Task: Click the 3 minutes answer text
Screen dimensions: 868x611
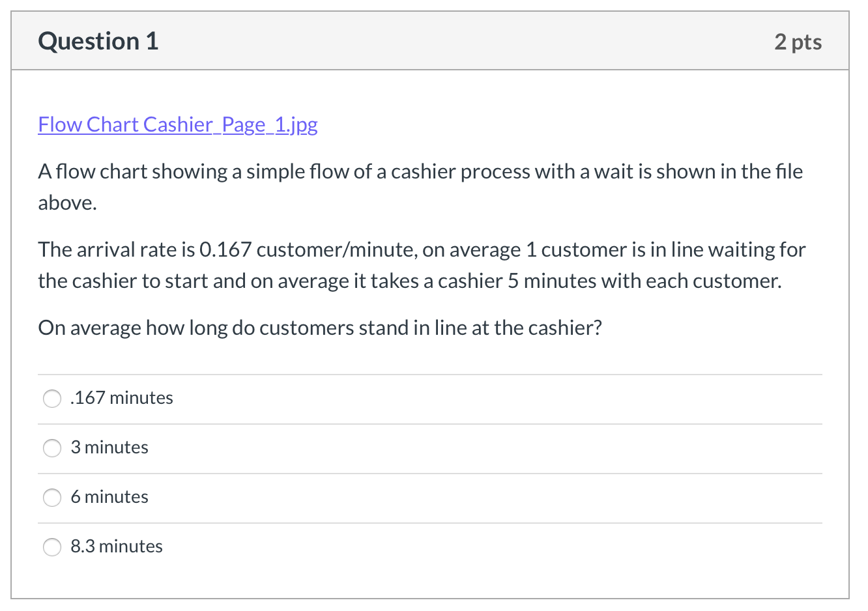Action: tap(109, 448)
